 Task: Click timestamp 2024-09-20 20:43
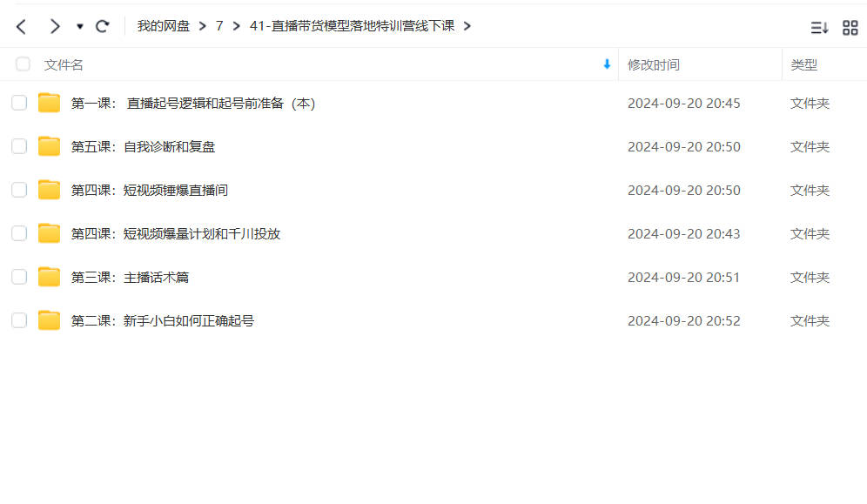pyautogui.click(x=683, y=234)
